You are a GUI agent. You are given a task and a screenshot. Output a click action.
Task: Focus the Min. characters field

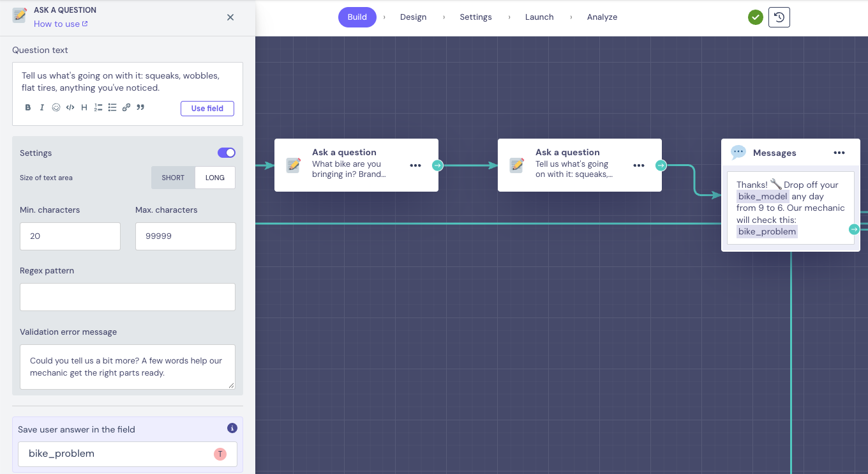[x=70, y=236]
